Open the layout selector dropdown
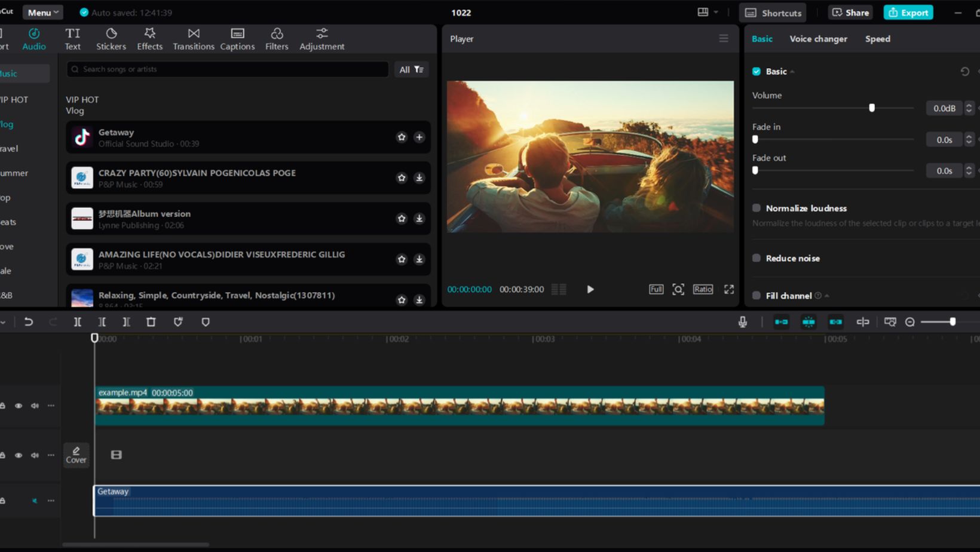This screenshot has height=552, width=980. tap(708, 12)
